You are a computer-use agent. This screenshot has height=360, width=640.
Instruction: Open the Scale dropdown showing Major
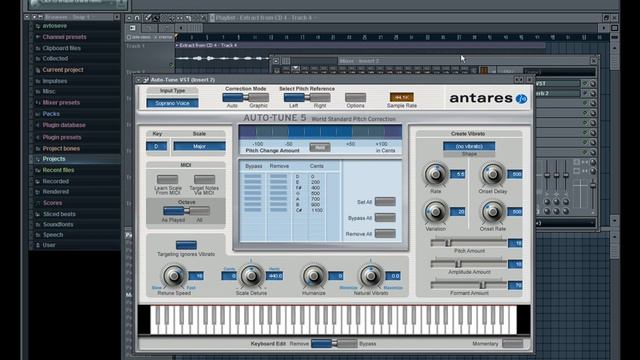click(199, 146)
